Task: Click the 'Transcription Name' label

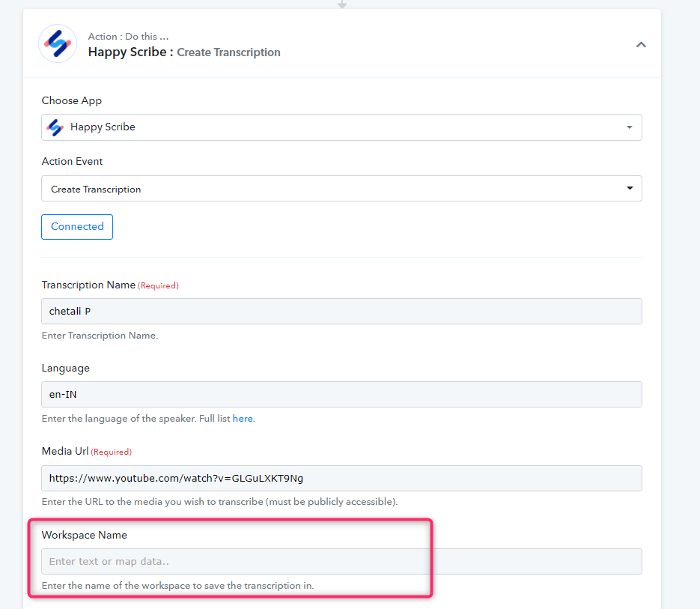Action: pos(88,285)
